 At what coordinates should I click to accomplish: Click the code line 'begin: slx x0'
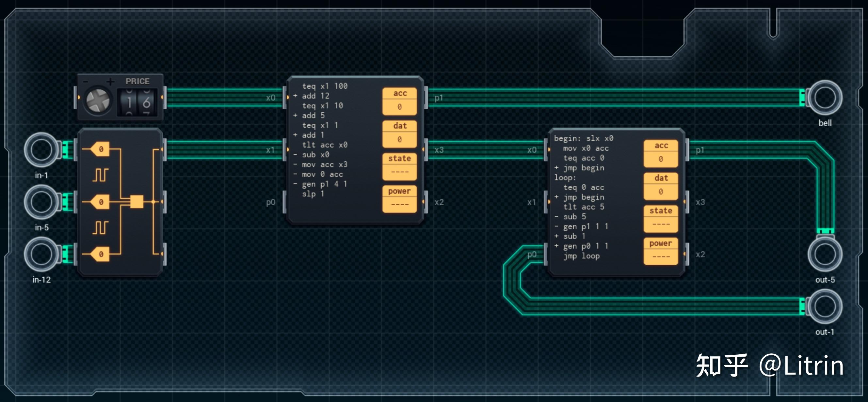(x=584, y=138)
